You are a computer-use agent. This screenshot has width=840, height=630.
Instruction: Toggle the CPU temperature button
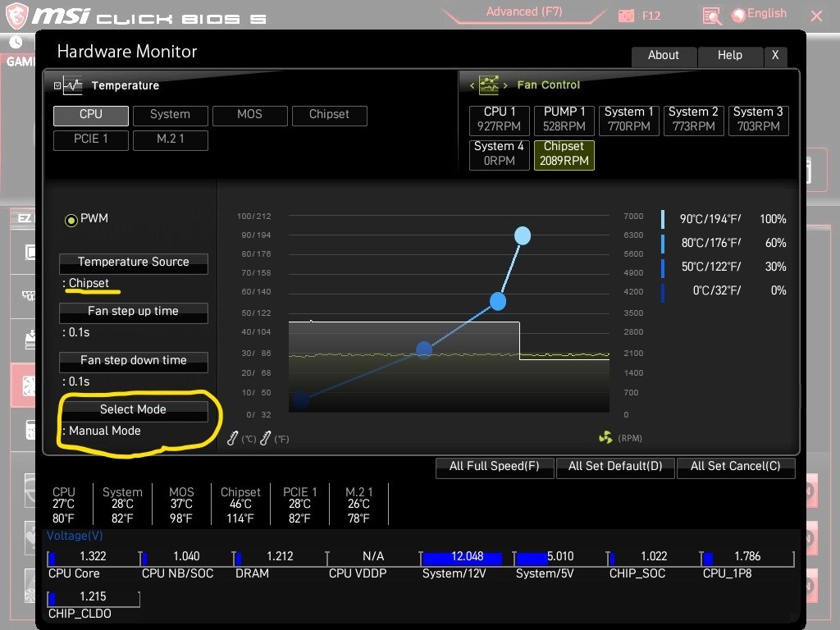pyautogui.click(x=91, y=116)
